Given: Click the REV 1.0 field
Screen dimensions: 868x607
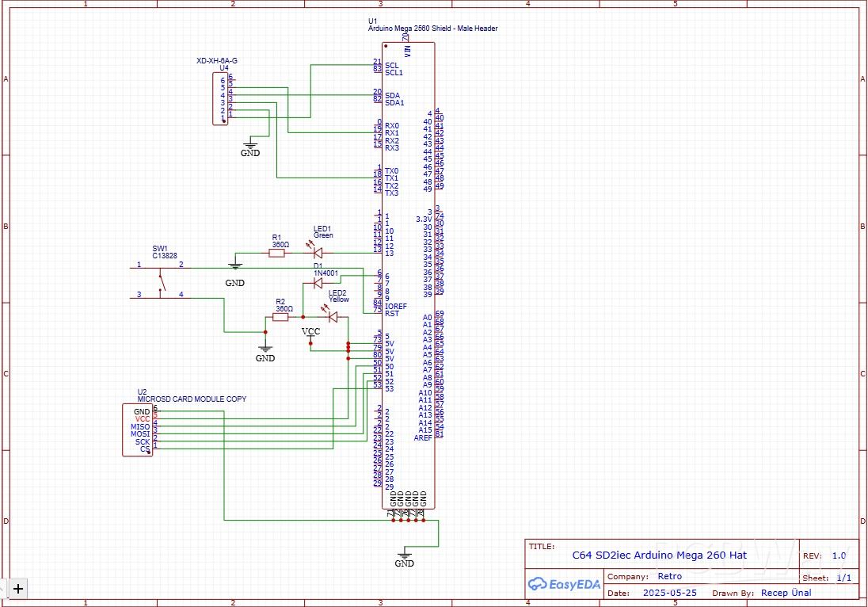Looking at the screenshot, I should click(838, 555).
